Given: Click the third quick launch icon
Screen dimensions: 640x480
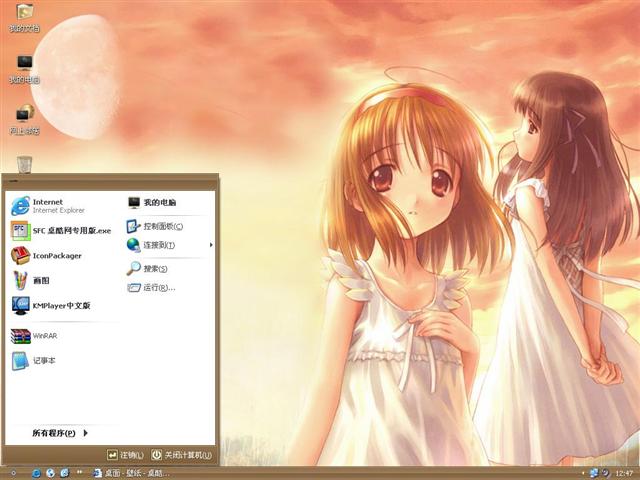Looking at the screenshot, I should pos(64,473).
